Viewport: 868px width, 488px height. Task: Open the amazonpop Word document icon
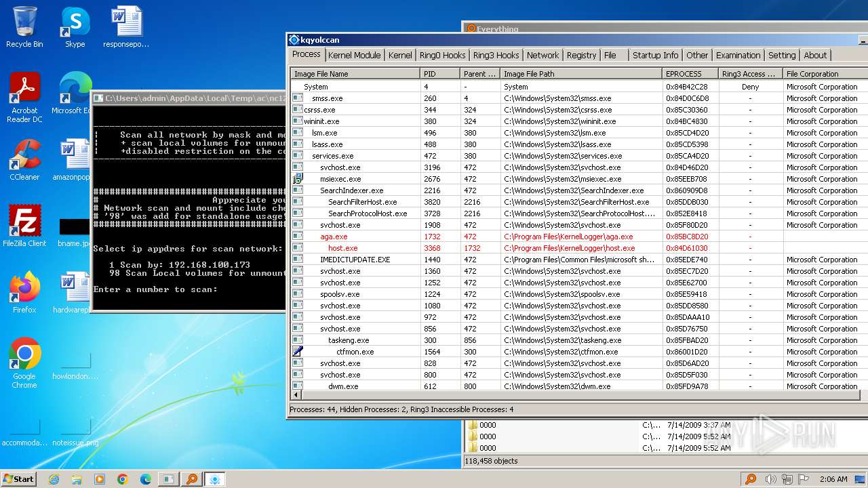click(75, 160)
